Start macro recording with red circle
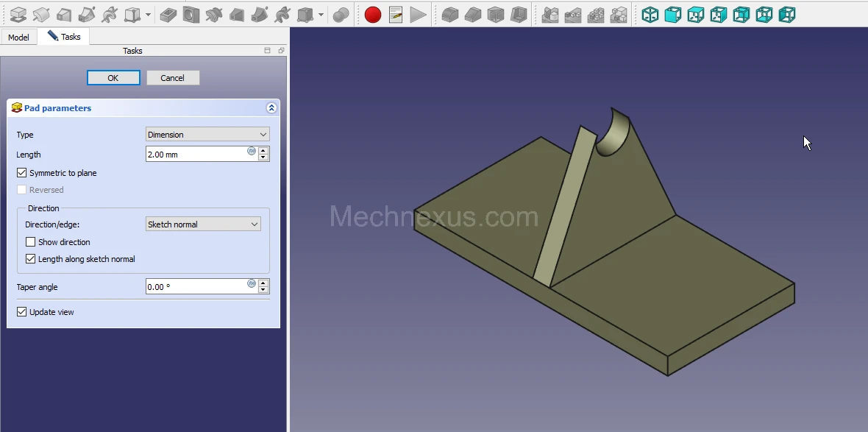Screen dimensions: 868x432 tap(373, 15)
